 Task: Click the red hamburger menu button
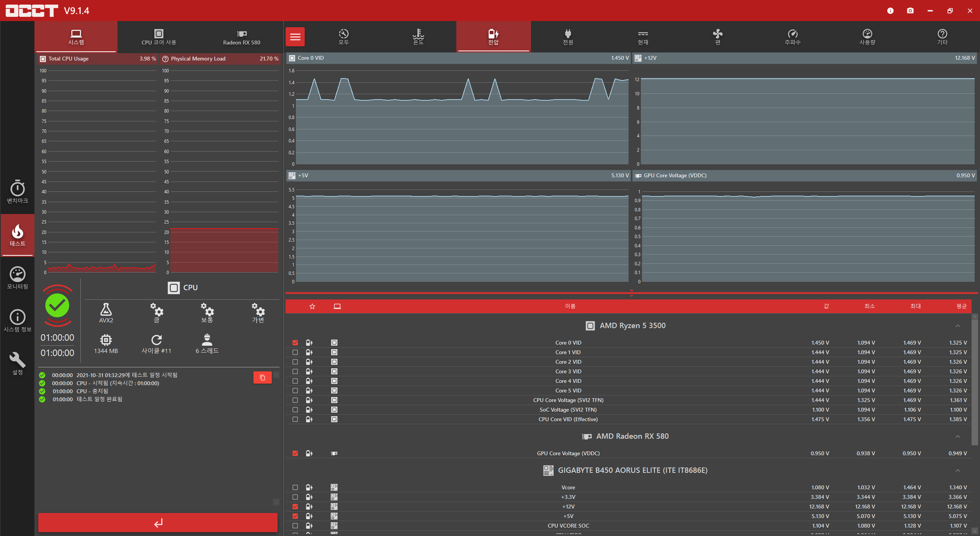coord(295,37)
